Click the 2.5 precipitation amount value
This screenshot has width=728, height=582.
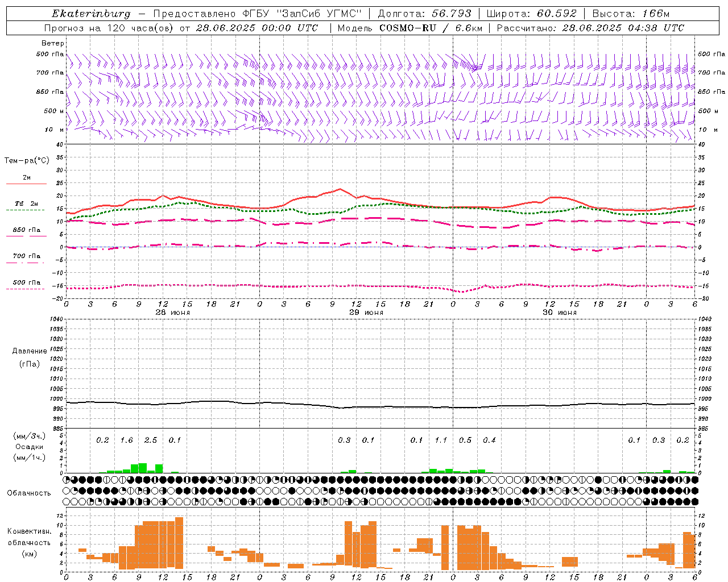click(151, 440)
